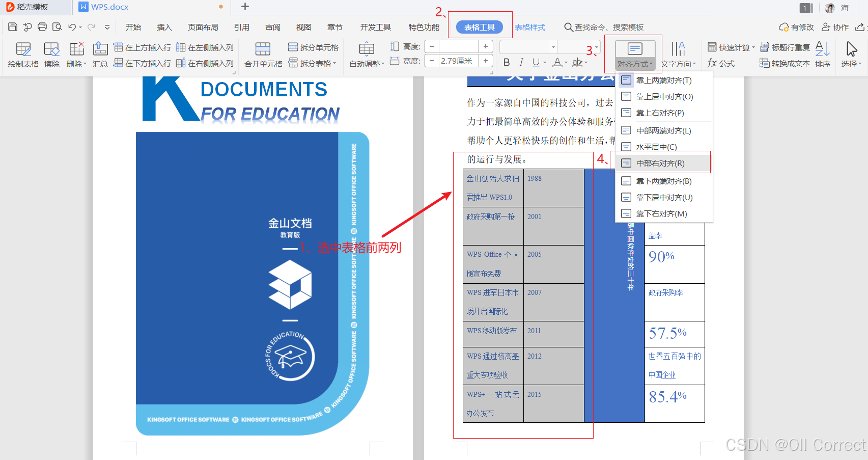Open the Select (选择) cursor dropdown
Viewport: 868px width, 460px height.
851,55
